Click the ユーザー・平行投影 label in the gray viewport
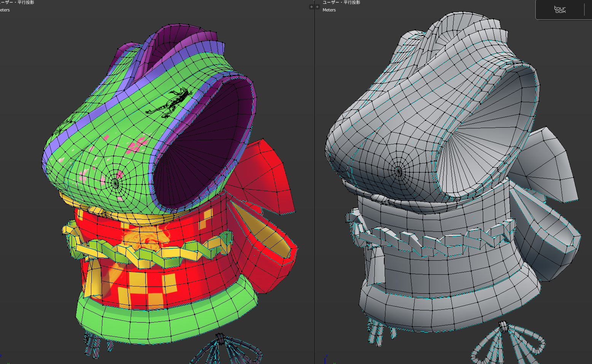Image resolution: width=592 pixels, height=364 pixels. [341, 3]
